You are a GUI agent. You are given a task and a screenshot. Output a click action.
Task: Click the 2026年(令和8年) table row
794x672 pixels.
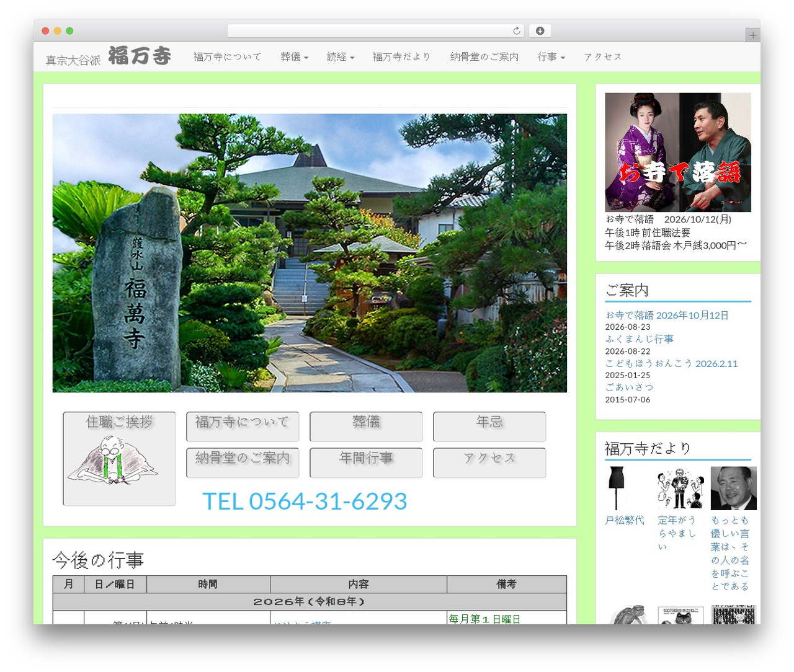[310, 602]
